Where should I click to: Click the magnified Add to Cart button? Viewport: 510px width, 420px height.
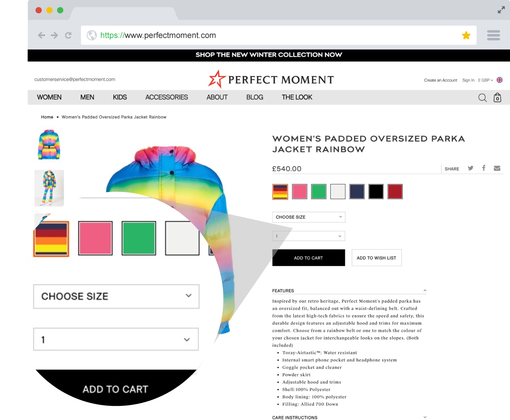pyautogui.click(x=116, y=388)
